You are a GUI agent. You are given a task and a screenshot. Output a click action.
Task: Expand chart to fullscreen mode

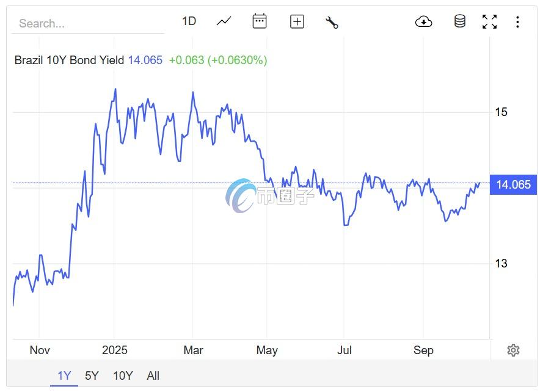(489, 21)
